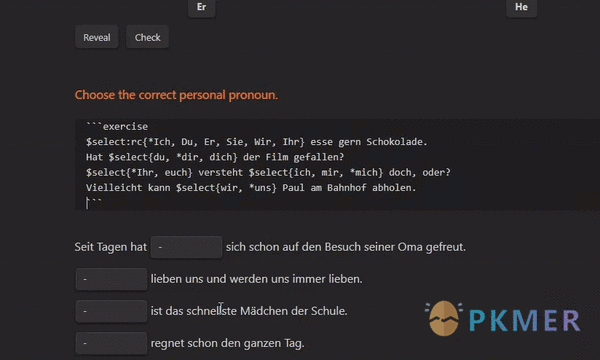600x360 pixels.
Task: Open dropdown before 'ist das schnellste Mädchen'
Action: 111,311
